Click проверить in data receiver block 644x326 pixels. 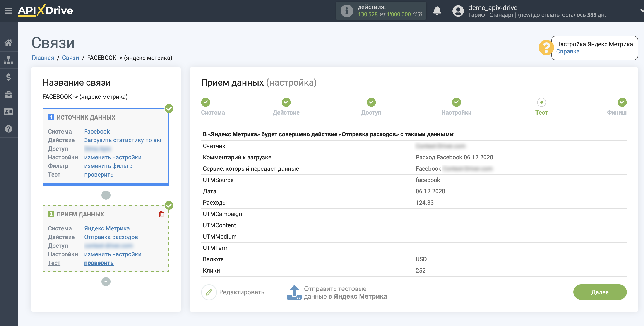point(99,263)
